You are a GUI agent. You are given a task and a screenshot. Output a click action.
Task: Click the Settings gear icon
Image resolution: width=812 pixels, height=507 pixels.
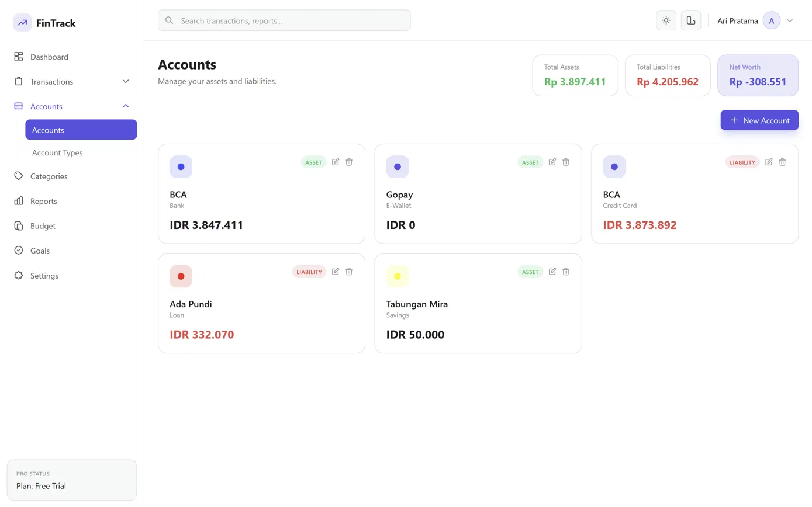(x=19, y=276)
